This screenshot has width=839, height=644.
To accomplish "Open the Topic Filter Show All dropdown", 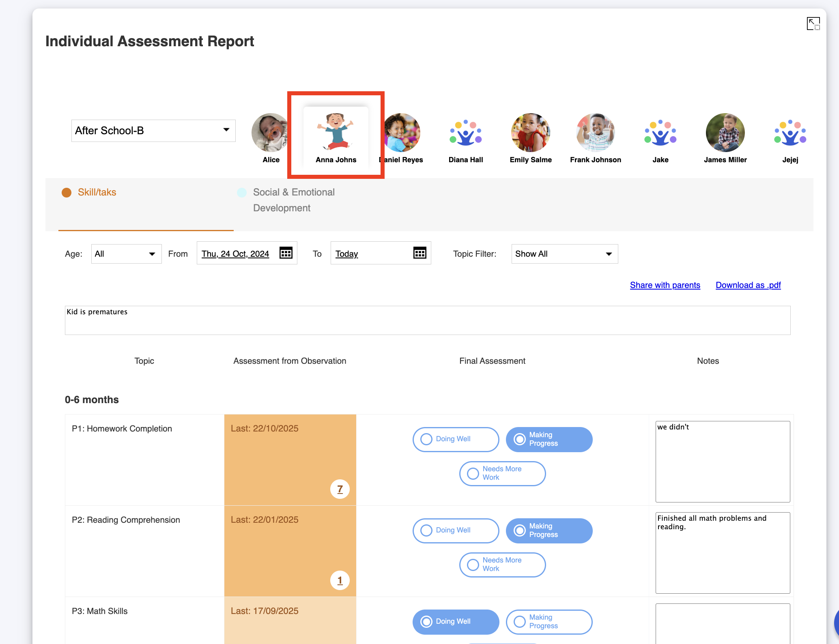I will coord(564,254).
